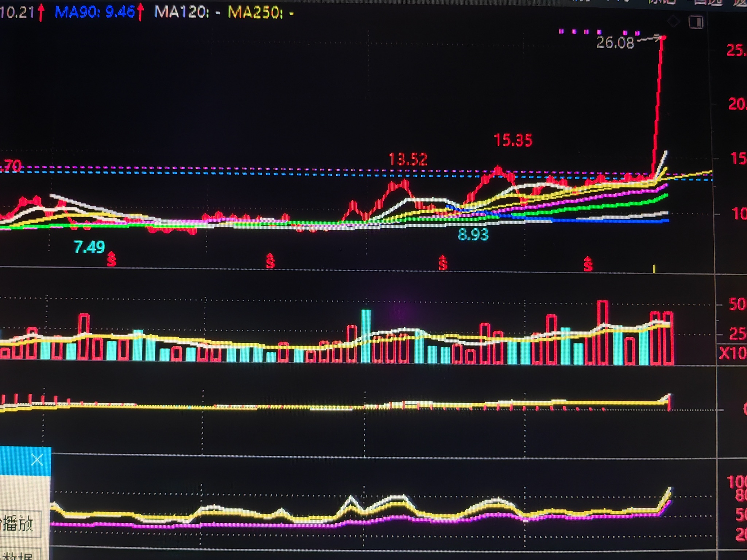
Task: Close the small blue-titled dialog window
Action: click(37, 460)
